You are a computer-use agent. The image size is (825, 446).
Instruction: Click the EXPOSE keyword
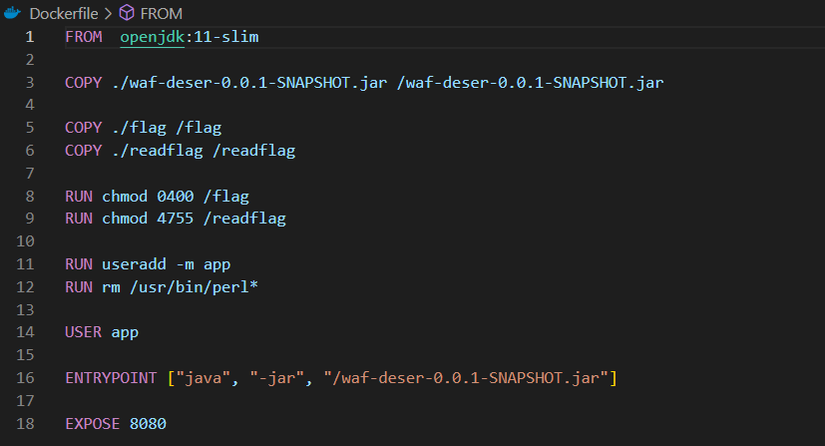(92, 424)
